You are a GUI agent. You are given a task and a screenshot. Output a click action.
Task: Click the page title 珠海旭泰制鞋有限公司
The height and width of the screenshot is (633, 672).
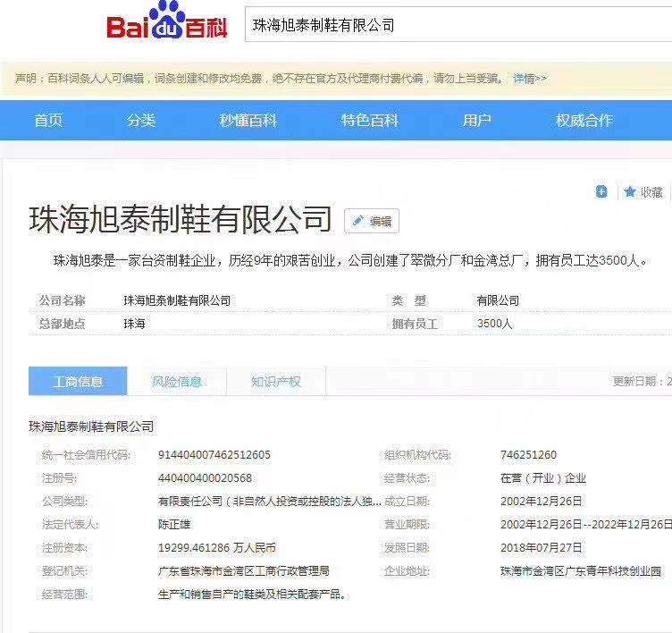(181, 219)
